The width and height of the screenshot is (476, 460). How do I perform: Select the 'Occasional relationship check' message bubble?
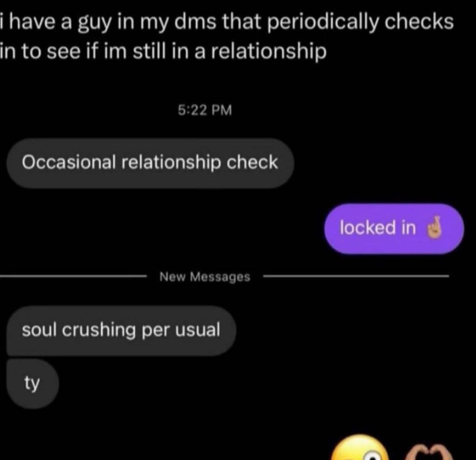coord(150,163)
